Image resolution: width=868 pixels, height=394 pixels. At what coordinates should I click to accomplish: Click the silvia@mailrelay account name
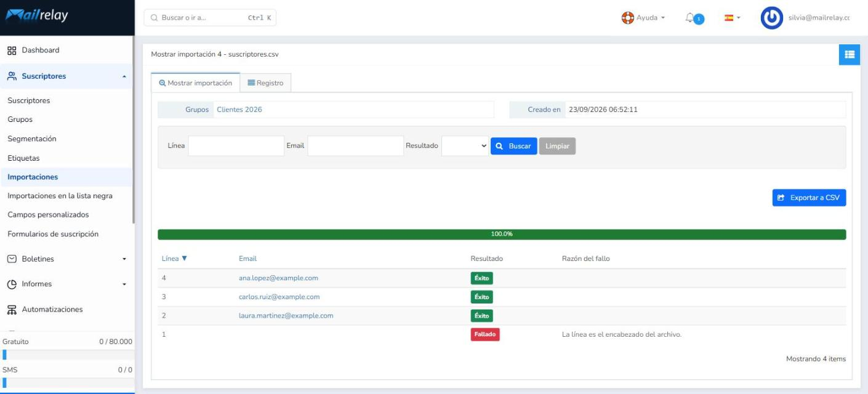819,18
